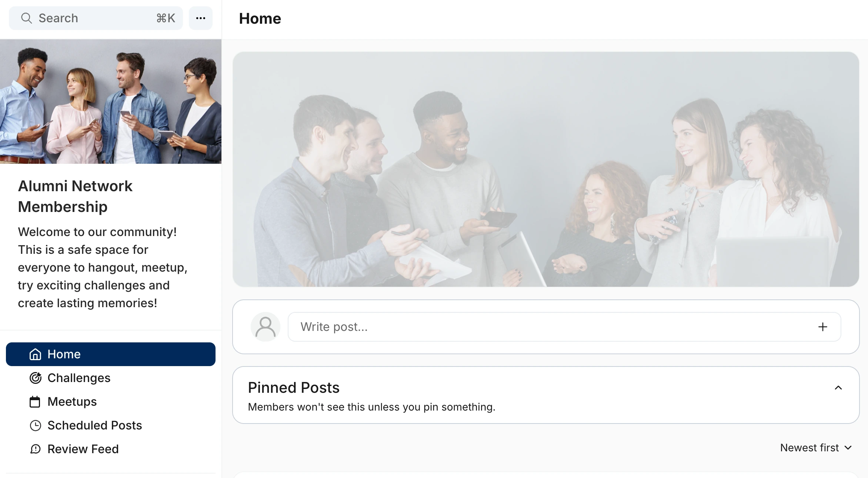Screen dimensions: 868x478
Task: Click the user avatar beside Write post
Action: click(266, 327)
